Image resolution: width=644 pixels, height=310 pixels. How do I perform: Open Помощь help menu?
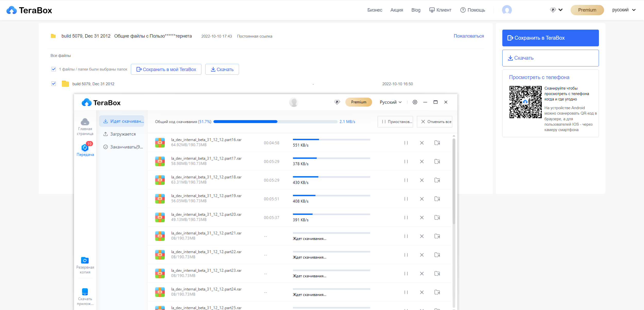click(473, 10)
